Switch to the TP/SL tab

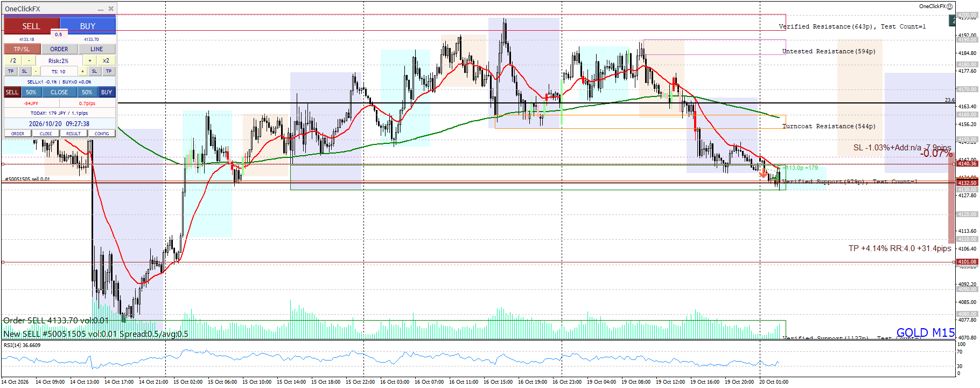(x=22, y=49)
